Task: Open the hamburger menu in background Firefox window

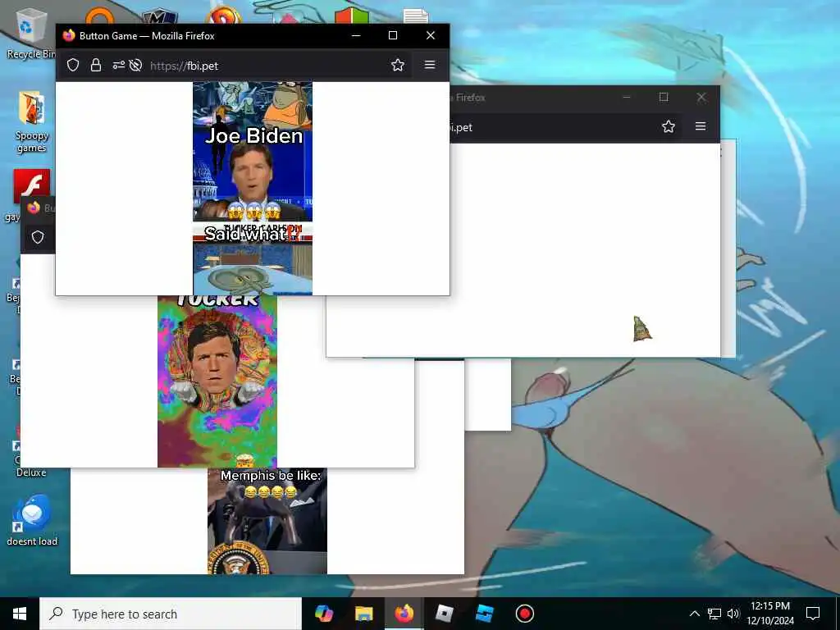Action: pos(701,126)
